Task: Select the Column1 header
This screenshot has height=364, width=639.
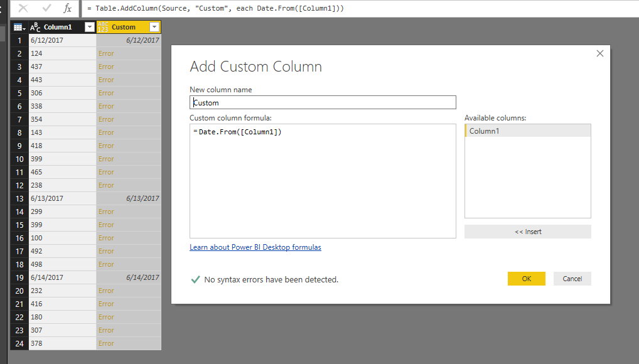Action: click(x=62, y=27)
